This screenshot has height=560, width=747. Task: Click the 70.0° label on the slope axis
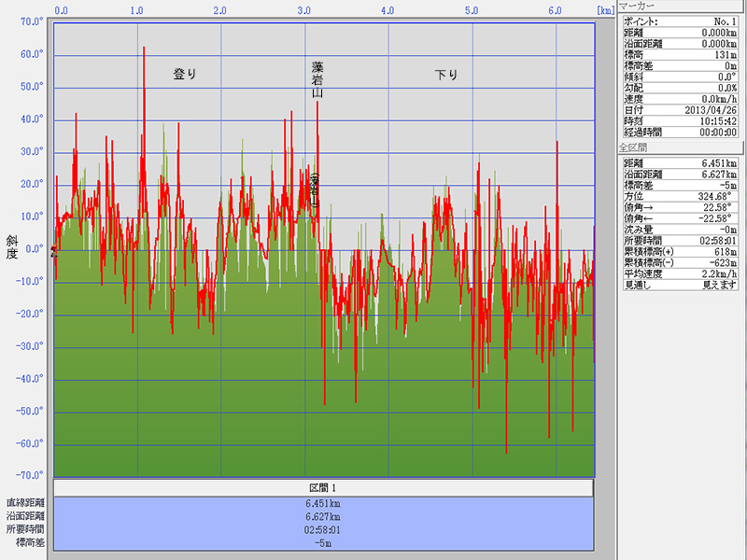tap(32, 22)
